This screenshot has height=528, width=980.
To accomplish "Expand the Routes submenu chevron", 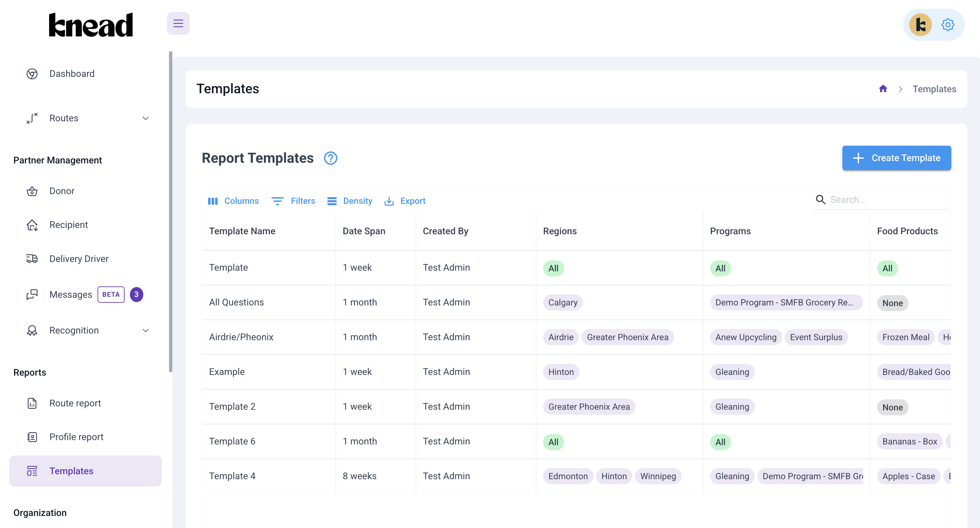I will click(x=145, y=118).
